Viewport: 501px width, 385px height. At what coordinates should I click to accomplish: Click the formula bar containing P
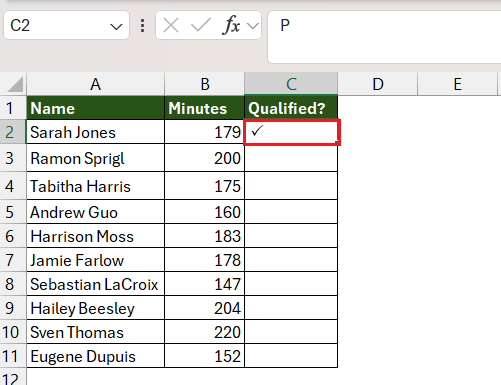384,37
